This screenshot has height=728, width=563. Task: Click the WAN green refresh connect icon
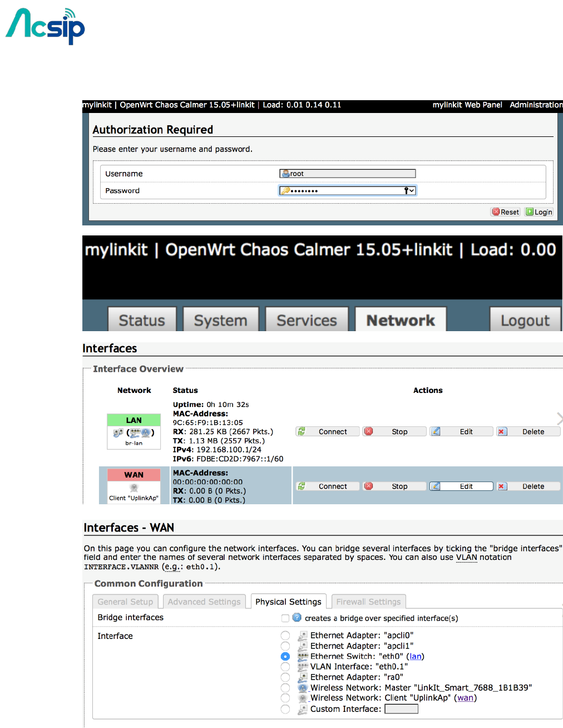pyautogui.click(x=301, y=486)
